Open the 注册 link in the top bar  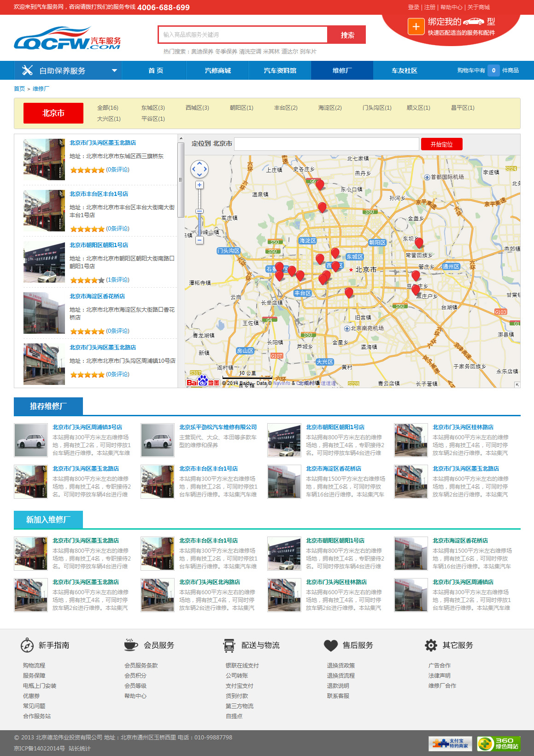click(430, 7)
